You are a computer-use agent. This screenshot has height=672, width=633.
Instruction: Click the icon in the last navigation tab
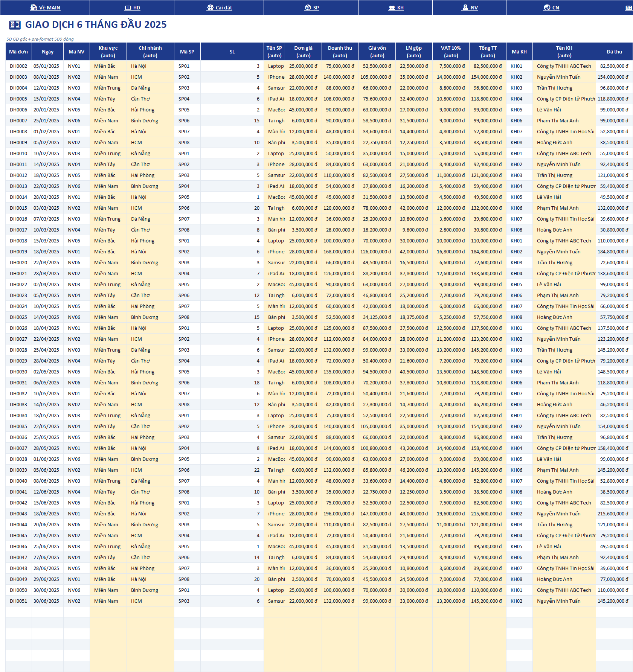pos(629,8)
